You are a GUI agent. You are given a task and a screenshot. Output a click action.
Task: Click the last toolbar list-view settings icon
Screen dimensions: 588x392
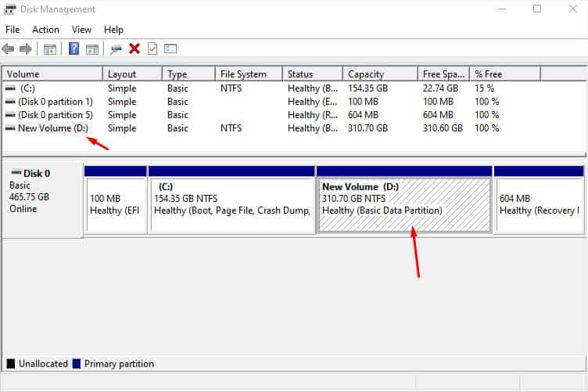pyautogui.click(x=170, y=49)
